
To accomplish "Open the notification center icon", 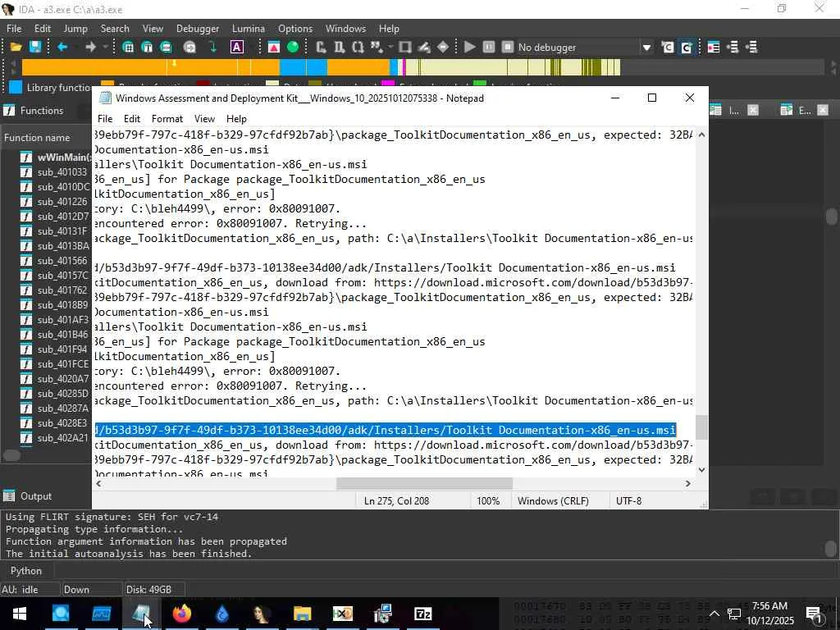I will click(814, 614).
